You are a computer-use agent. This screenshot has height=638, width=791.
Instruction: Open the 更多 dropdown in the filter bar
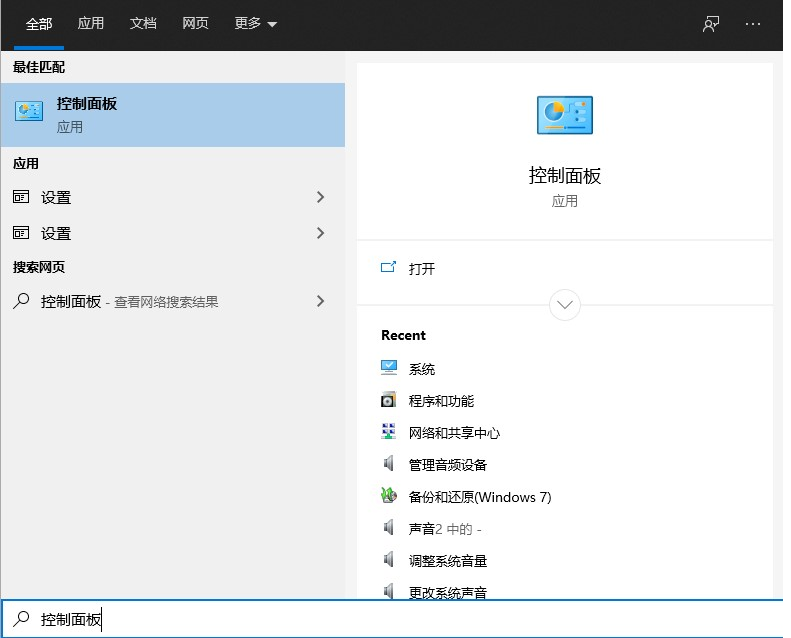click(x=256, y=24)
